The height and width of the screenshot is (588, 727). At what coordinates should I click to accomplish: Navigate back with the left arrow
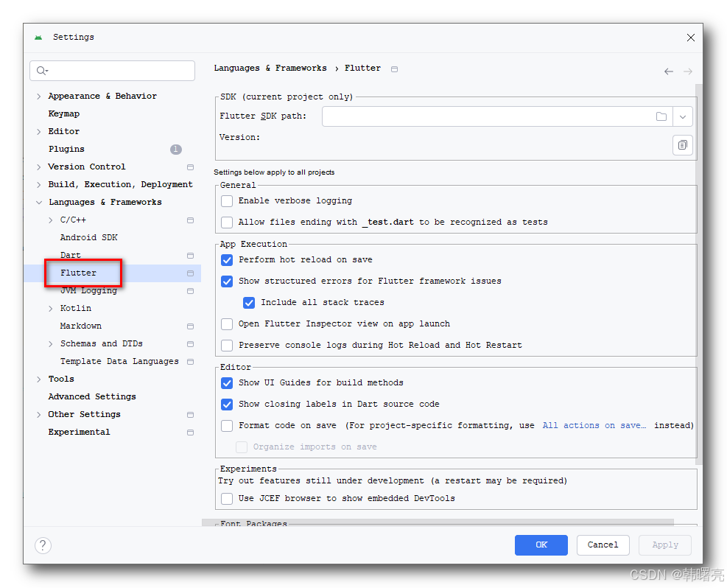669,71
